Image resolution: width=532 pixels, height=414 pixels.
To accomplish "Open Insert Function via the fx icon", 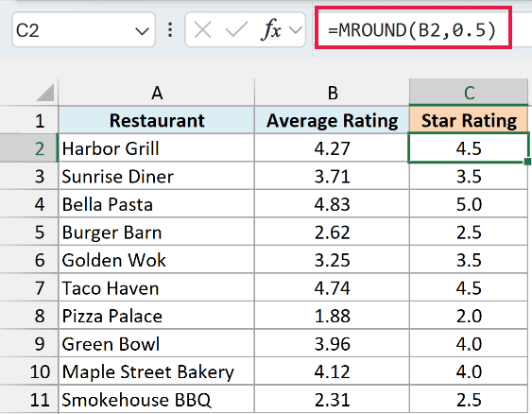I will 271,30.
